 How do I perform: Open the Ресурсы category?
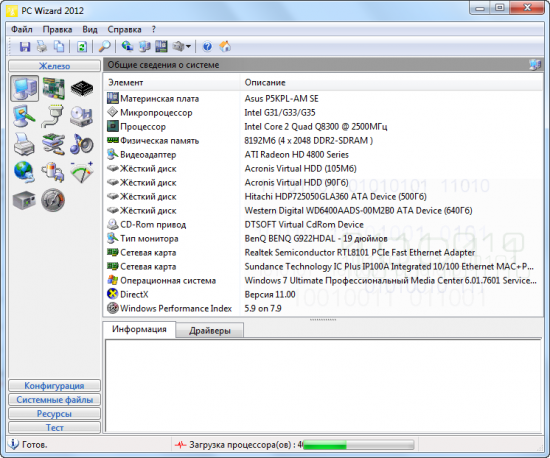tap(54, 414)
